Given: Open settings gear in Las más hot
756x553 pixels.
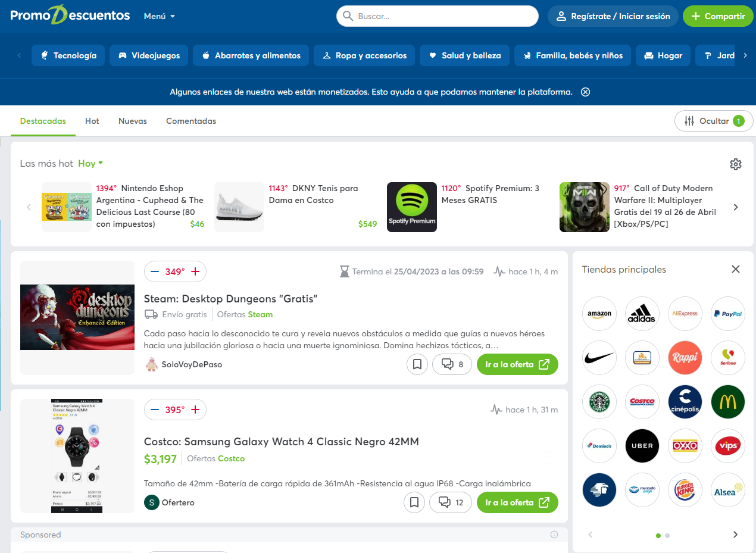Looking at the screenshot, I should pyautogui.click(x=736, y=164).
